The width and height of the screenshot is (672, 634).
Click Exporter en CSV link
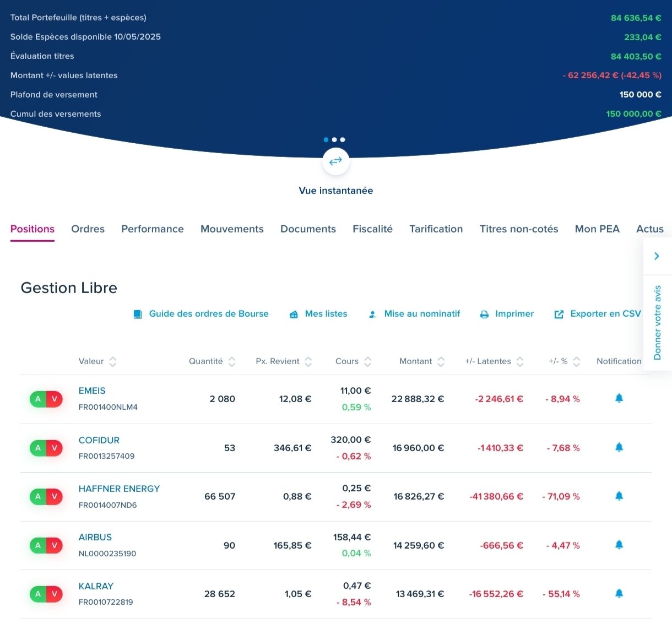(x=605, y=314)
